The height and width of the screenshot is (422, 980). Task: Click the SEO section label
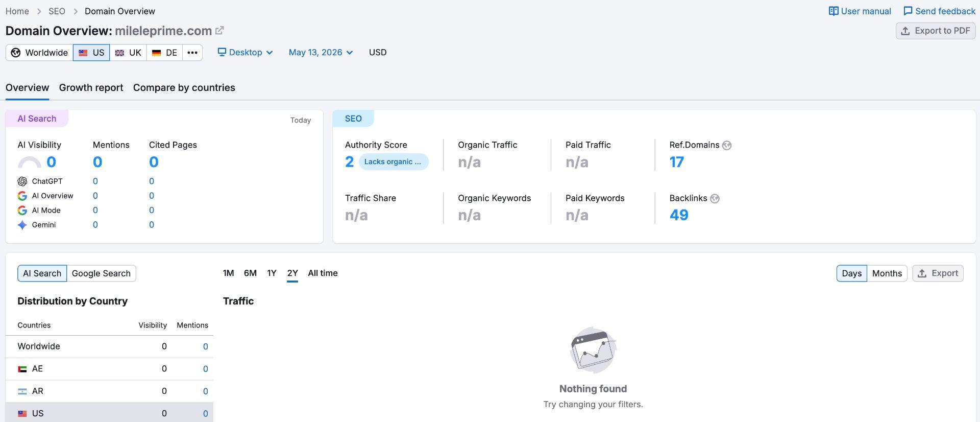[x=353, y=119]
